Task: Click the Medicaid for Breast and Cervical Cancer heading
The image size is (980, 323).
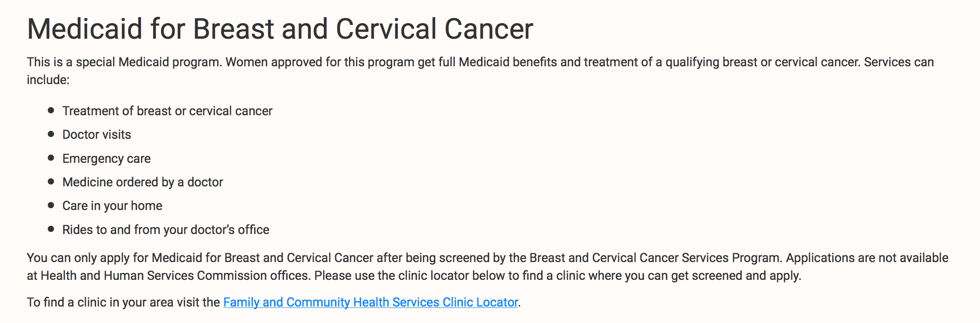Action: pyautogui.click(x=280, y=29)
